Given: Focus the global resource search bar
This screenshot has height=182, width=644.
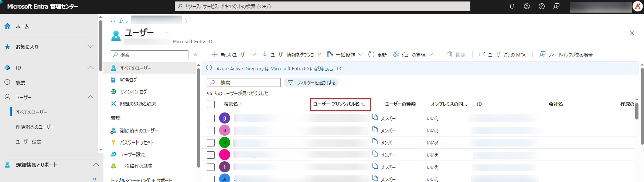Looking at the screenshot, I should [323, 6].
